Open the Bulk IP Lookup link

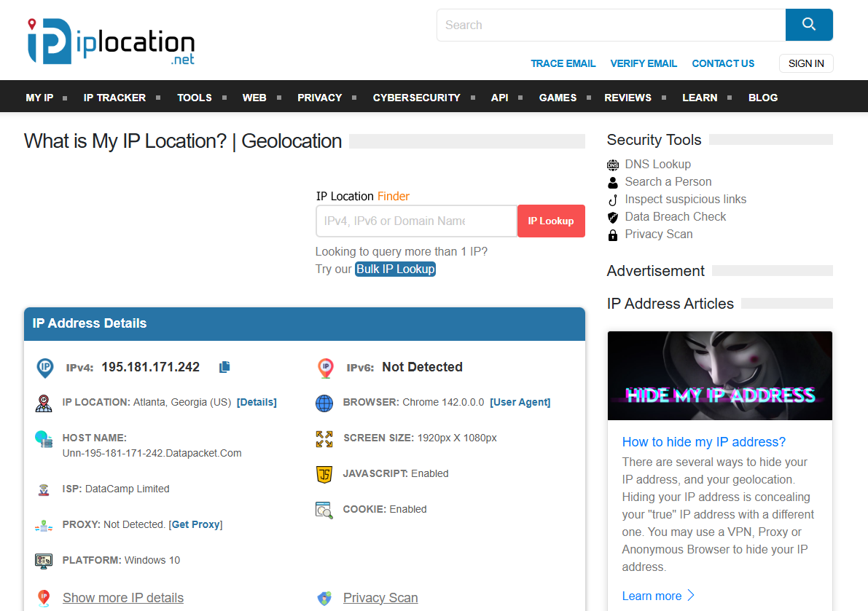[x=395, y=269]
